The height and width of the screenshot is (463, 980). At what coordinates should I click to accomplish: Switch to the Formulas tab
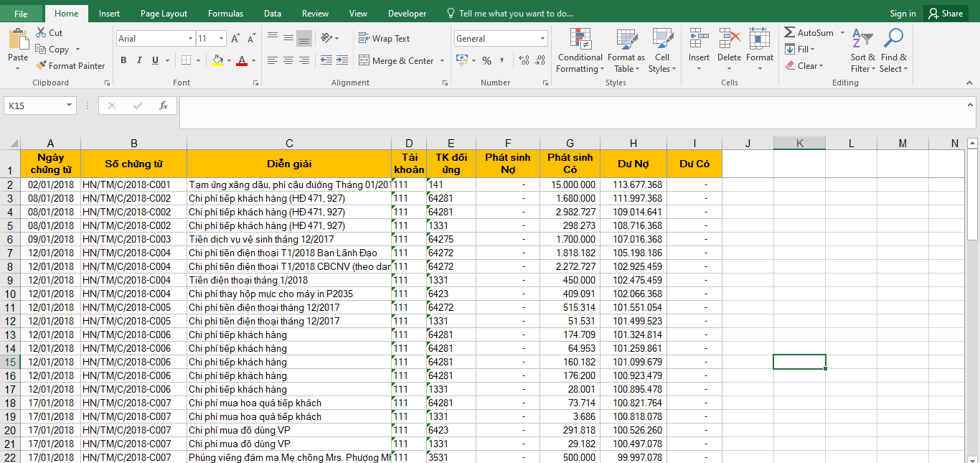(x=225, y=14)
